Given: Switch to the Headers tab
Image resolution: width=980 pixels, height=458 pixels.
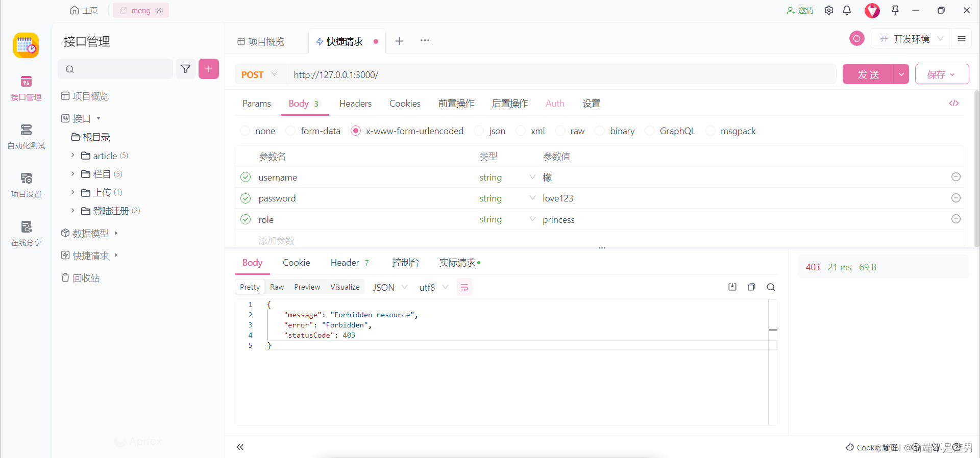Looking at the screenshot, I should pyautogui.click(x=355, y=104).
